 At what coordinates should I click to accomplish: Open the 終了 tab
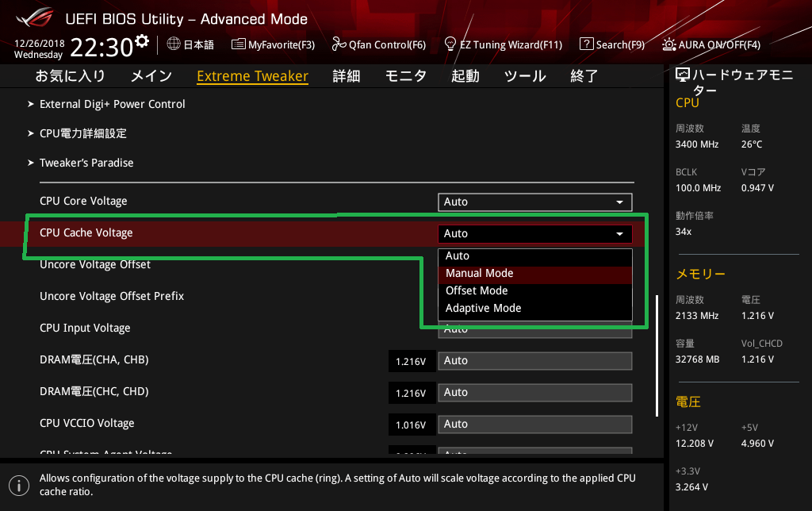(584, 76)
